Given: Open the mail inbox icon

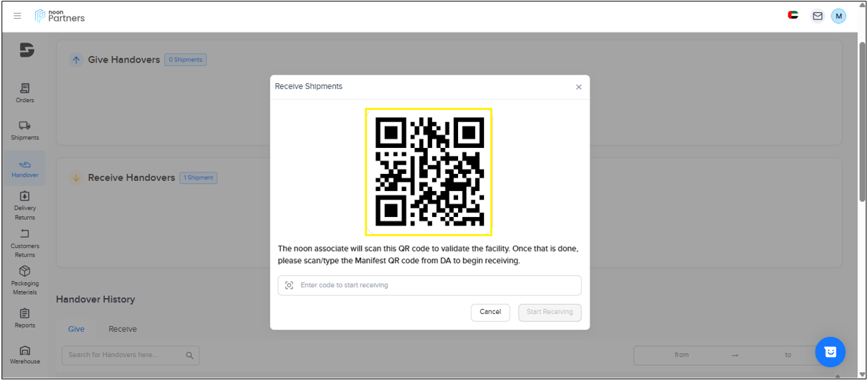Looking at the screenshot, I should click(817, 16).
